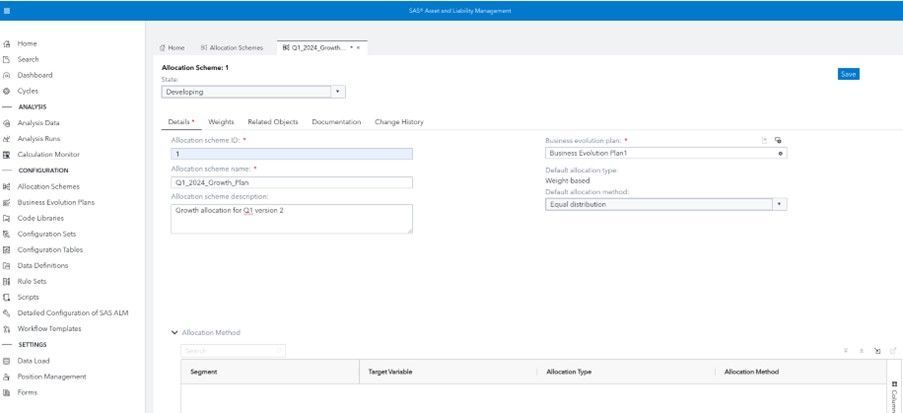This screenshot has height=413, width=903.
Task: Click the Save button
Action: (x=848, y=74)
